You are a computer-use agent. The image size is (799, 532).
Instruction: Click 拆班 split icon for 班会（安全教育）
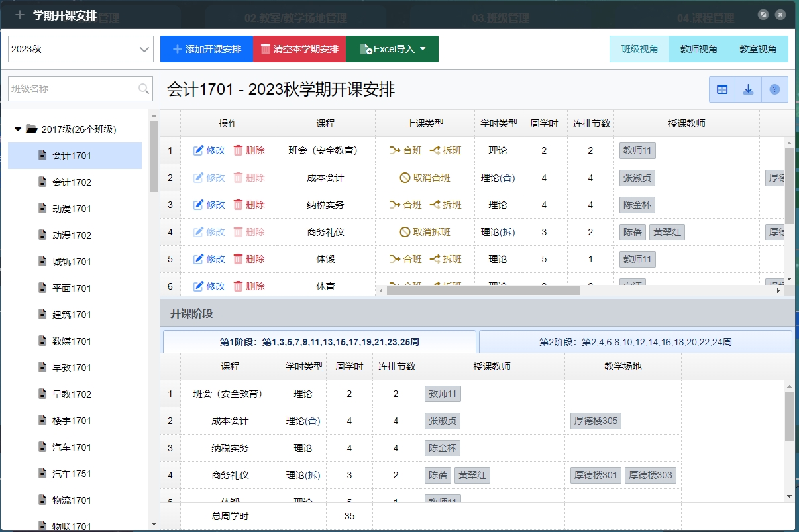(435, 150)
